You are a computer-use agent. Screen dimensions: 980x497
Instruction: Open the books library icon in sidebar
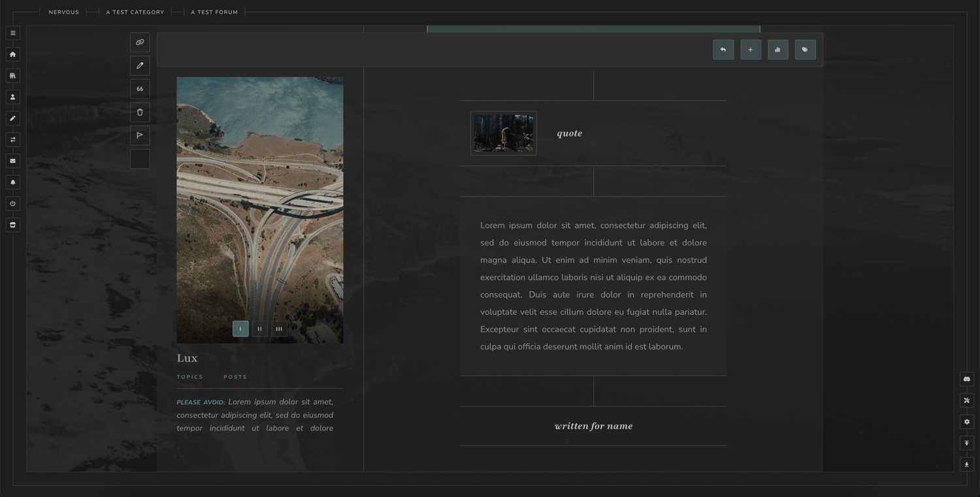point(12,76)
